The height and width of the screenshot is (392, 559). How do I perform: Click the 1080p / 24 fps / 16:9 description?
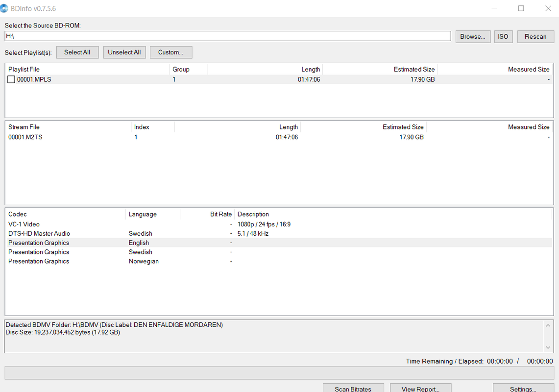(264, 224)
